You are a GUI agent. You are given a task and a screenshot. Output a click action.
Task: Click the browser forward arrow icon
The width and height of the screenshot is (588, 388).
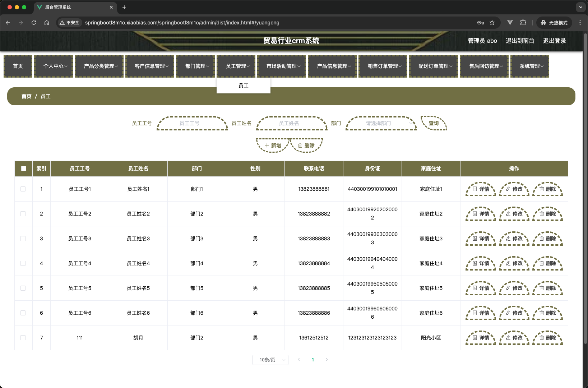tap(21, 23)
